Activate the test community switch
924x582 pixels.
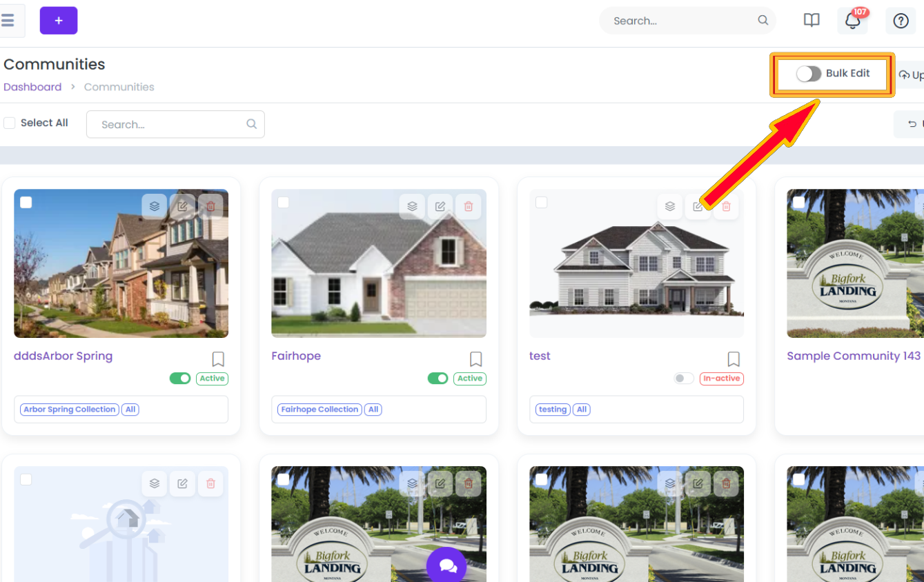pyautogui.click(x=684, y=378)
